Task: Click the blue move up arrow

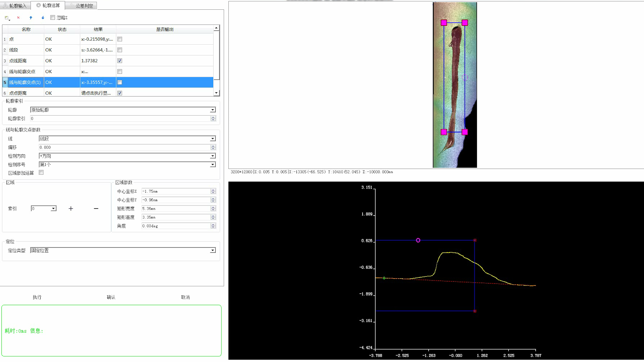Action: 31,18
